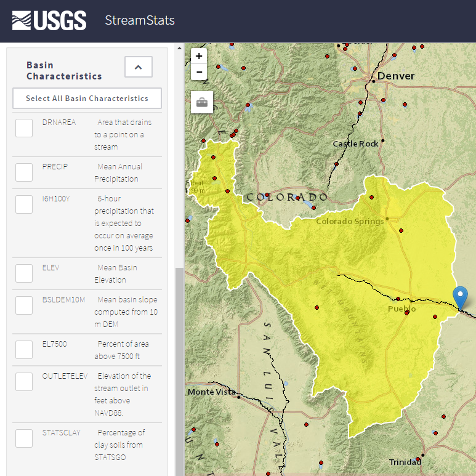The width and height of the screenshot is (476, 476).
Task: Click the DRNAREA label text
Action: (x=59, y=123)
